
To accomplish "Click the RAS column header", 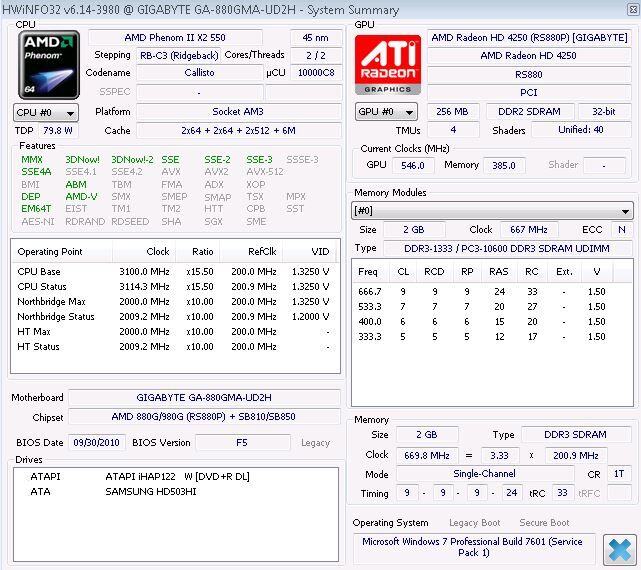I will (x=499, y=272).
